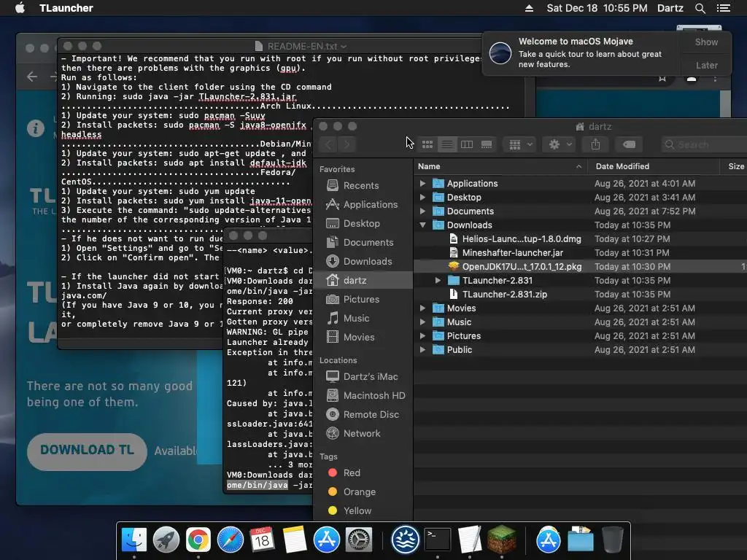Open Safari from the Dock
This screenshot has height=560, width=747.
point(231,540)
